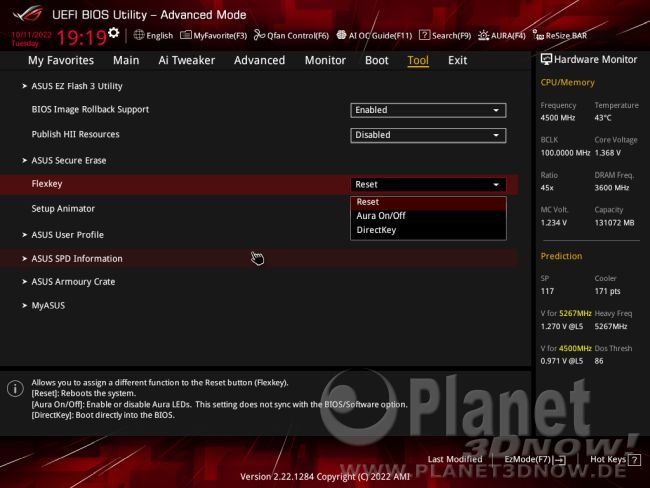Click the 1.368 V core voltage value
This screenshot has height=488, width=650.
point(608,153)
